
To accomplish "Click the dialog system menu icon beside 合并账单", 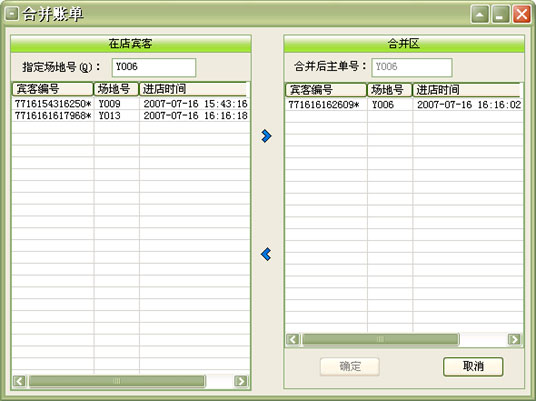I will pyautogui.click(x=12, y=14).
